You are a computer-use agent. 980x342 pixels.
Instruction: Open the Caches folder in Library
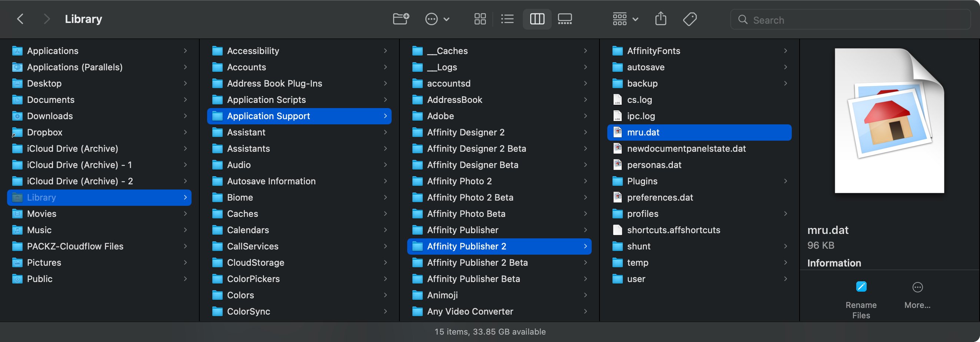(242, 214)
